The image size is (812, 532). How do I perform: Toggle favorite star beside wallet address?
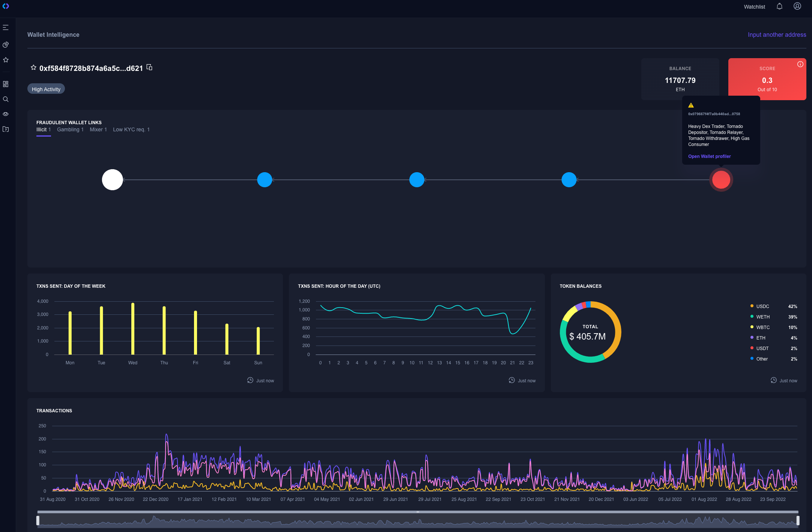click(x=33, y=68)
